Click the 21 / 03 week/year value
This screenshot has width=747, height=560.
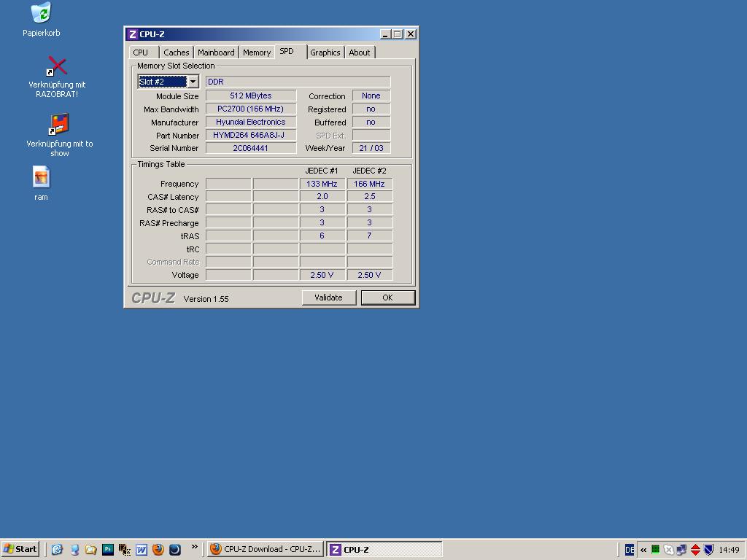pos(371,148)
